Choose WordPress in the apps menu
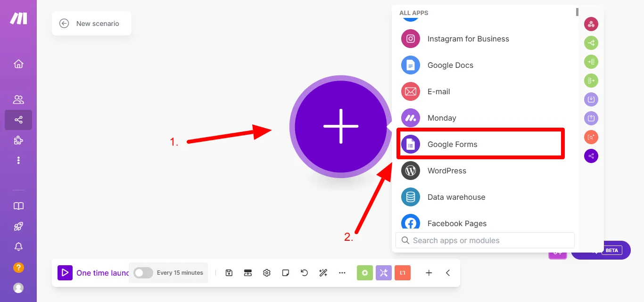 (x=446, y=171)
